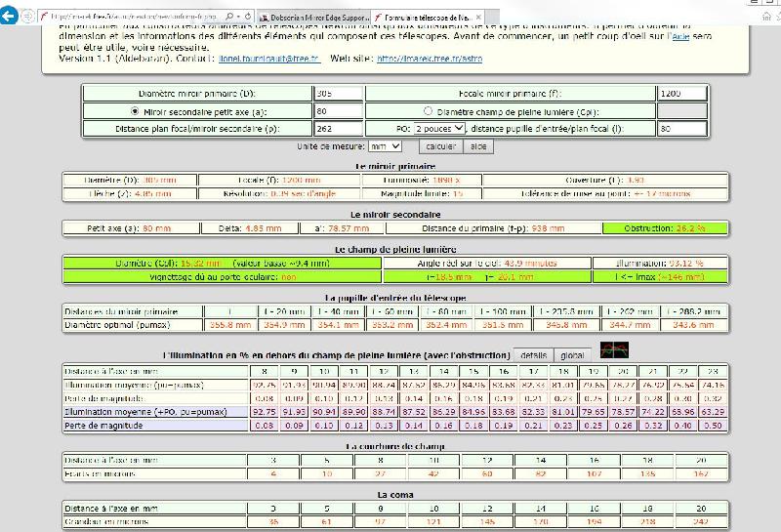
Task: Click the Focale miroir primaire (f) input field
Action: (x=681, y=94)
